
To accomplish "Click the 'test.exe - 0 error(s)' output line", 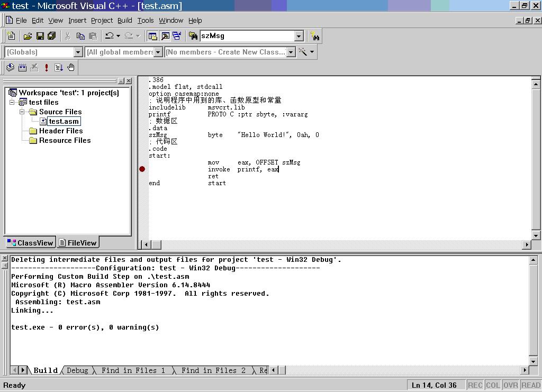I will pyautogui.click(x=85, y=327).
